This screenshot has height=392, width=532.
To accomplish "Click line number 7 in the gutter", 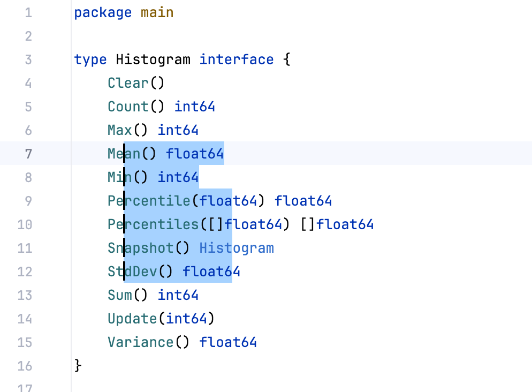I will (28, 154).
